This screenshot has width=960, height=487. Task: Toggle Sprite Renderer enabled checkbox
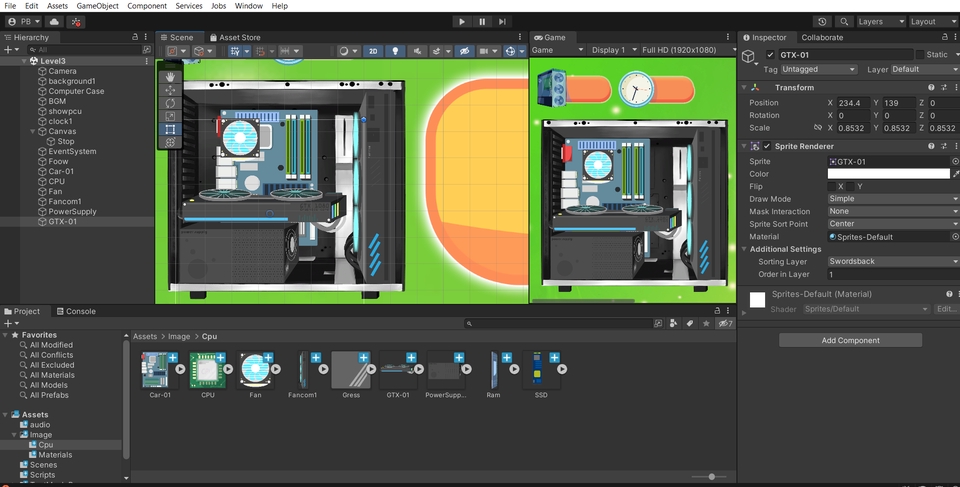(767, 146)
